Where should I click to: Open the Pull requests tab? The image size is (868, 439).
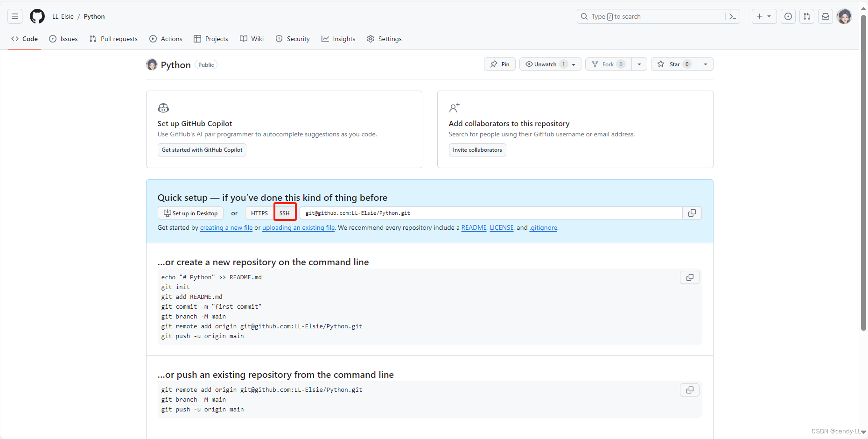click(113, 39)
